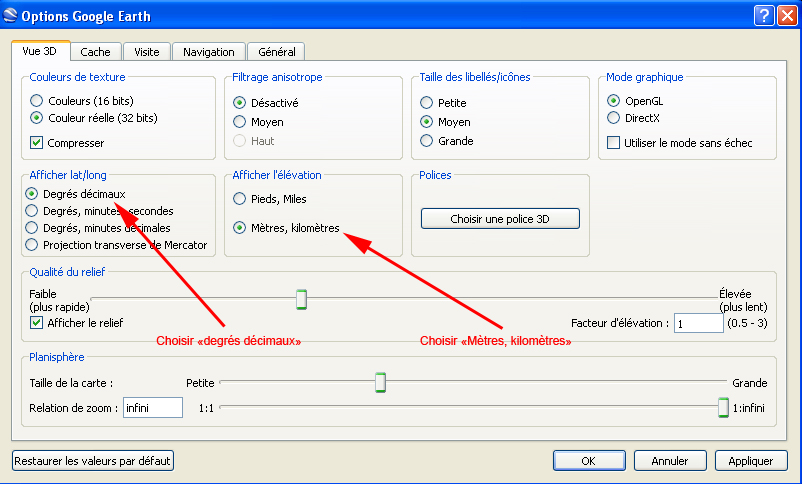Open the Général tab
The height and width of the screenshot is (484, 802).
[277, 52]
